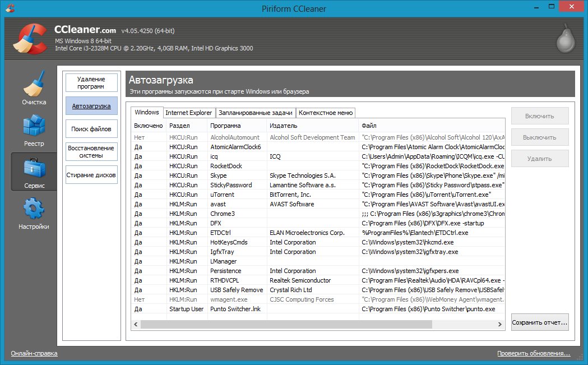The image size is (588, 365).
Task: Click Проверить обновления link
Action: (533, 353)
